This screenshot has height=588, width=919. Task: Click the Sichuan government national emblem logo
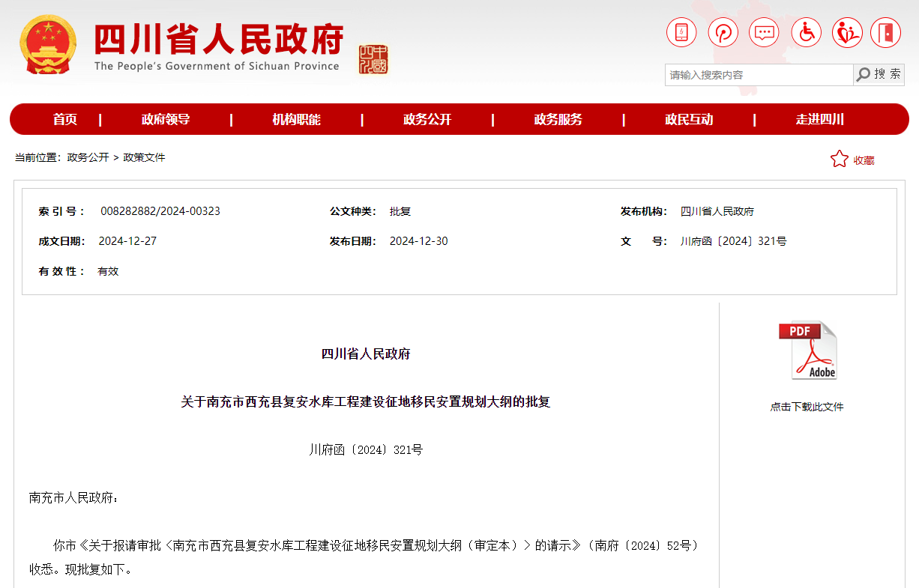(x=48, y=45)
